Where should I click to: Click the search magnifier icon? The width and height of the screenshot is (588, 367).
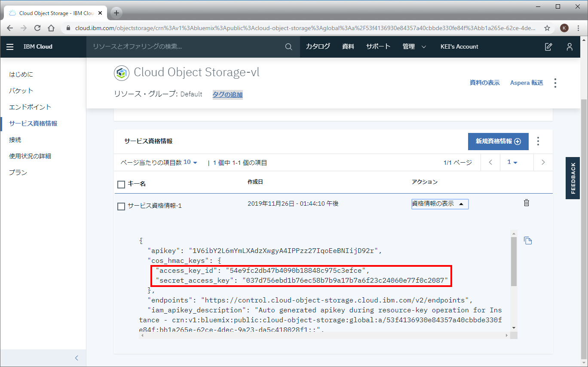pyautogui.click(x=289, y=47)
